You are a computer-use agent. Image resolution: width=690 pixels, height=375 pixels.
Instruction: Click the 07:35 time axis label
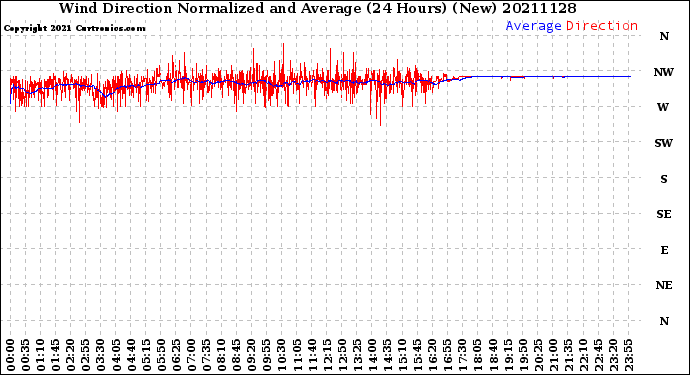(x=206, y=356)
